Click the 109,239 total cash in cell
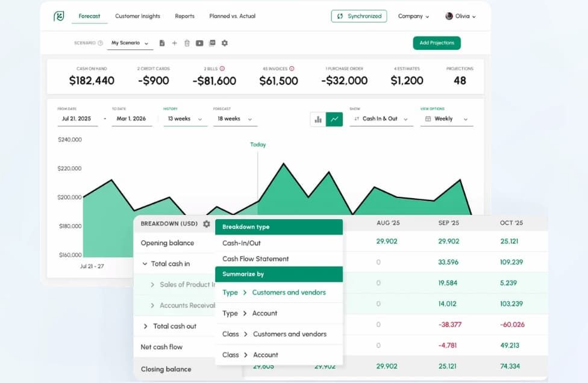The image size is (588, 383). (511, 262)
